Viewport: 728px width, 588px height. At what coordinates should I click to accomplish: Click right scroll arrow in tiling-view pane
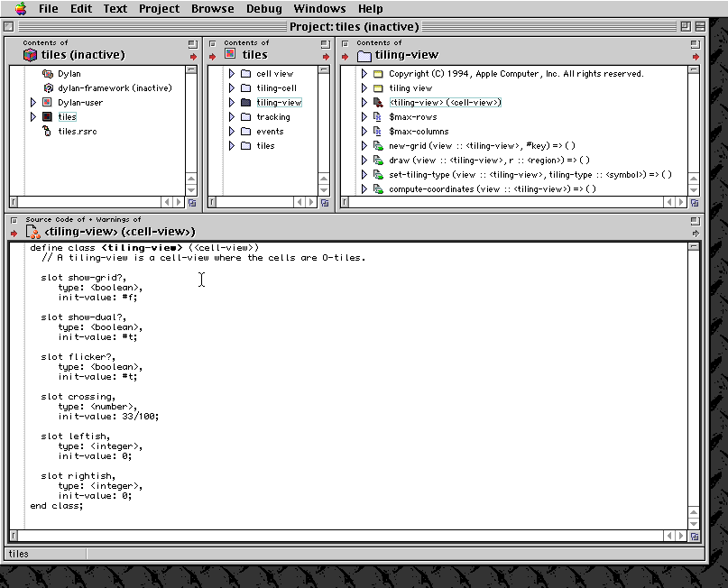point(681,202)
